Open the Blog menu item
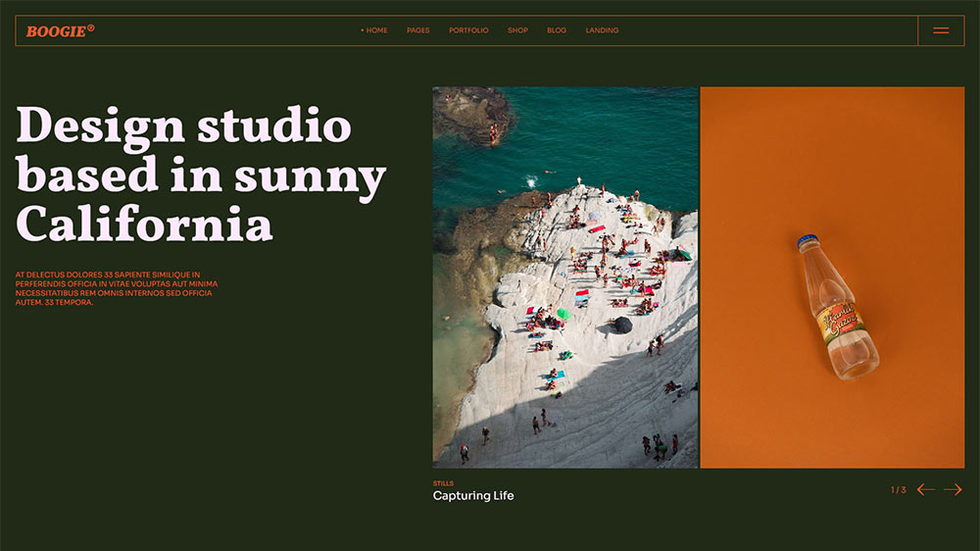980x551 pixels. tap(557, 30)
